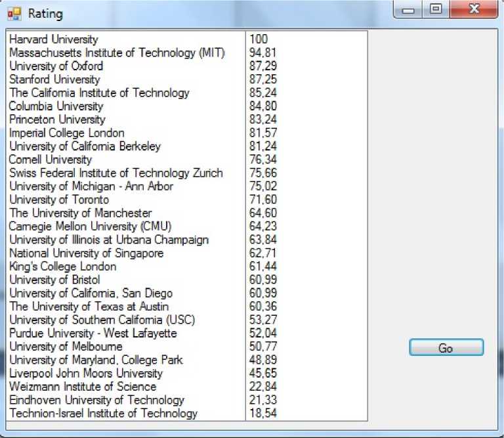This screenshot has width=504, height=438.
Task: Select University of Southern California (USC)
Action: [102, 320]
